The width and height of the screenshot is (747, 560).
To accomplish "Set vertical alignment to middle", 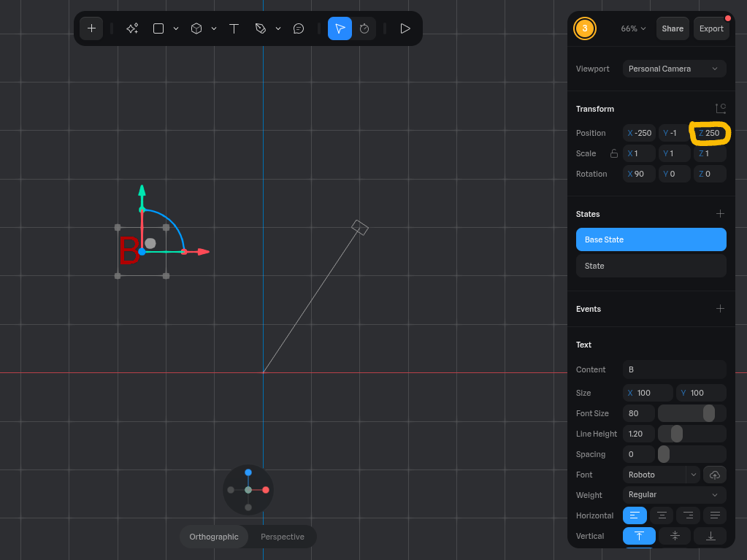I will coord(675,536).
